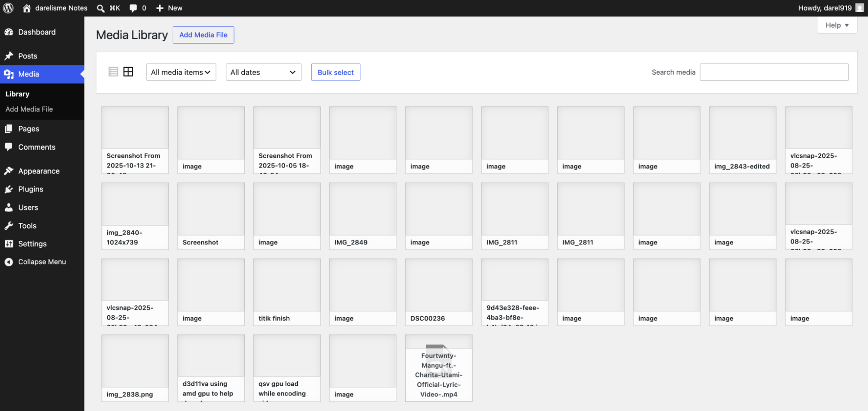
Task: Open the Fourtwnty Mangu mp4 video item
Action: click(x=439, y=368)
